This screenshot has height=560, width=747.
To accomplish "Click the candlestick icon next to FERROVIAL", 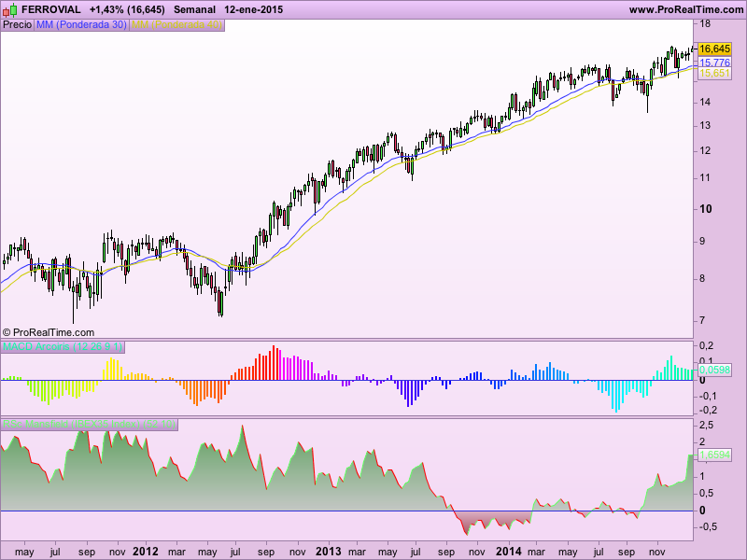I will tap(10, 9).
